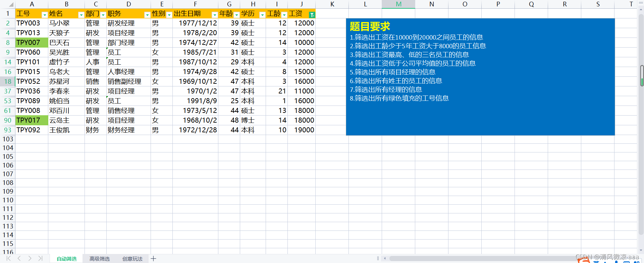The width and height of the screenshot is (644, 263).
Task: Add a new sheet with plus icon
Action: (153, 259)
